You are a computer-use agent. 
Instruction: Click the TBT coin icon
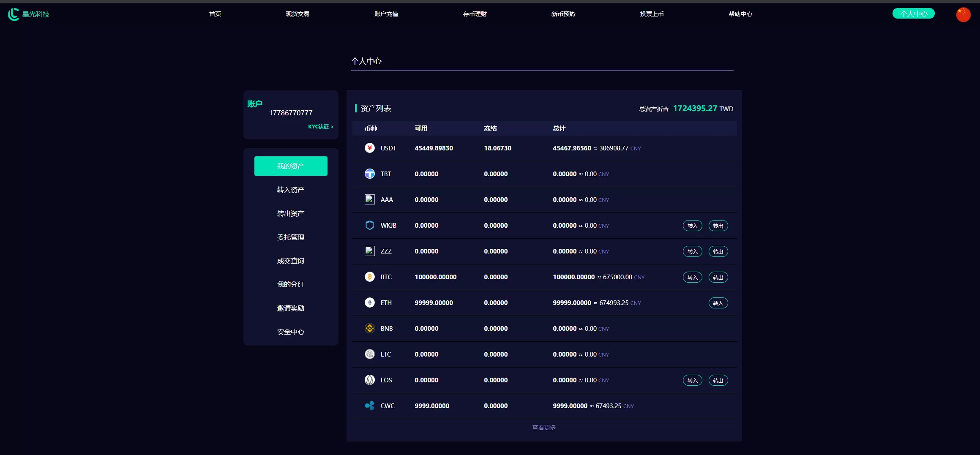tap(369, 174)
